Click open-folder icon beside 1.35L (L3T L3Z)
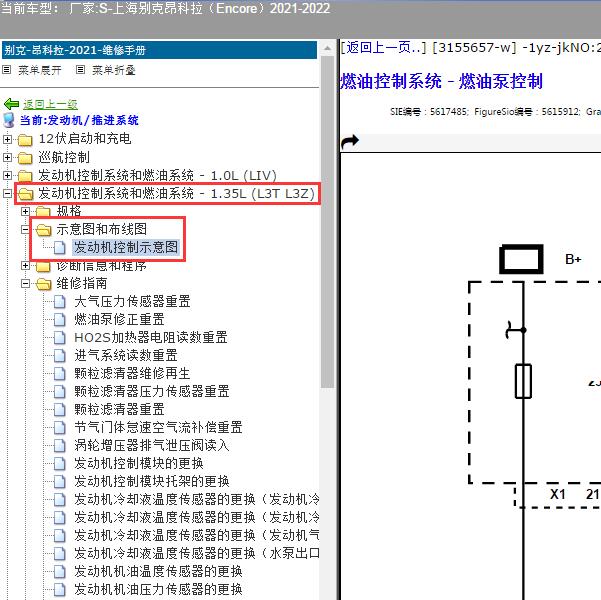This screenshot has width=601, height=600. click(26, 194)
